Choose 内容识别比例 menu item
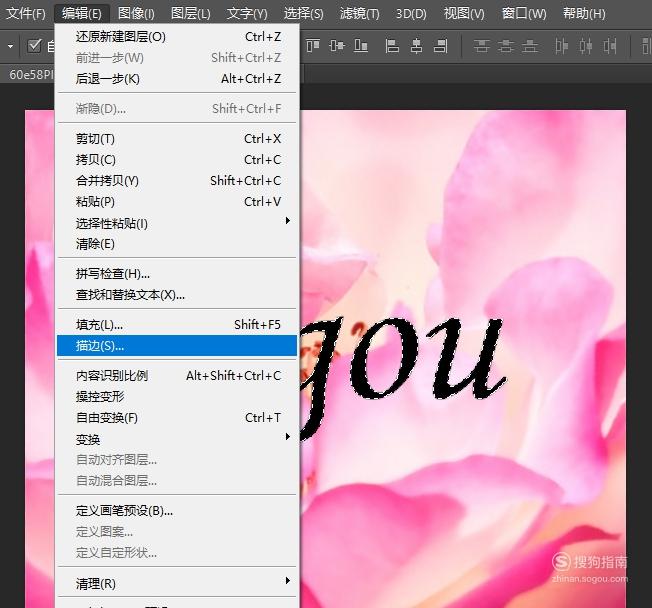 click(177, 376)
